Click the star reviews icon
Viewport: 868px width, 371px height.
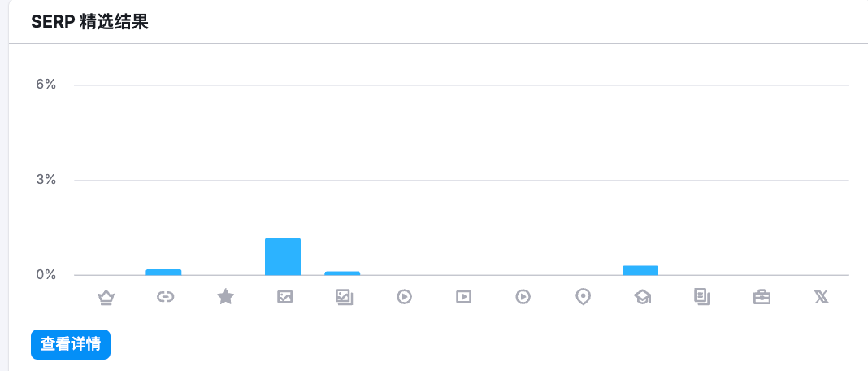225,297
